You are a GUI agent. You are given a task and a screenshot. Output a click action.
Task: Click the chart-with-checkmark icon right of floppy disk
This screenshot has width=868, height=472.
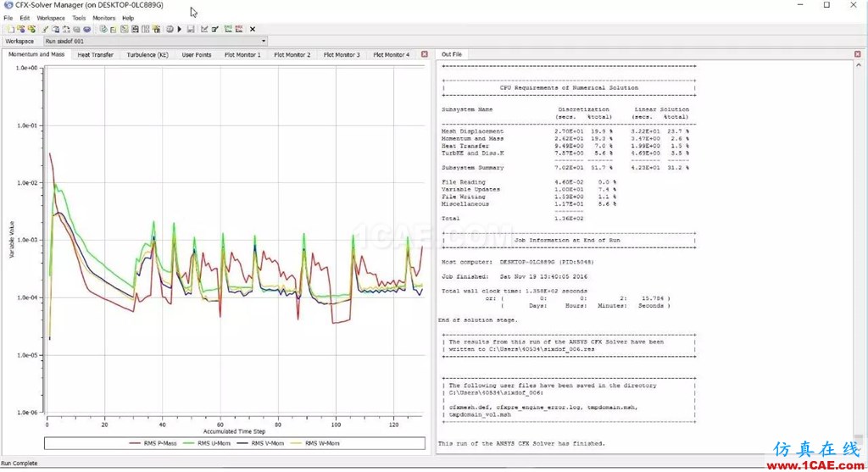pyautogui.click(x=204, y=29)
